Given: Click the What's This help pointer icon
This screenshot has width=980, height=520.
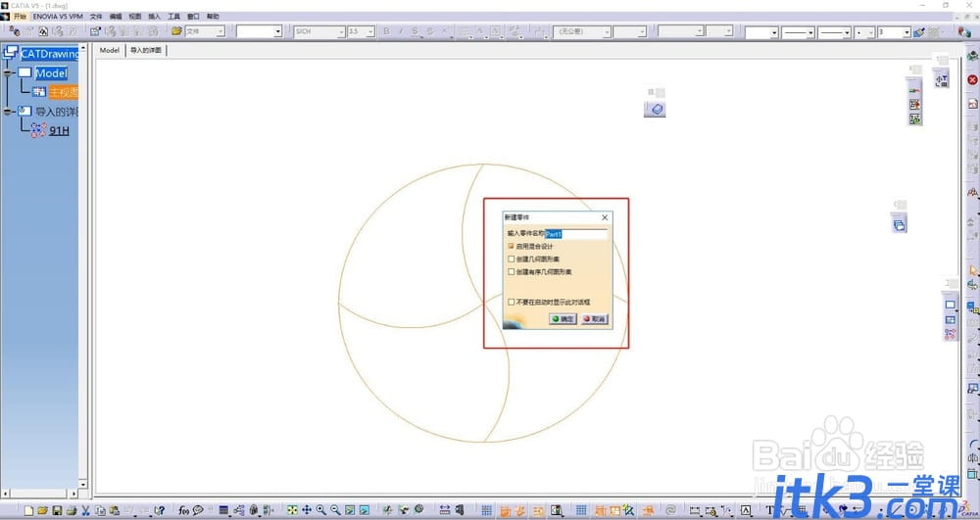Looking at the screenshot, I should 160,510.
